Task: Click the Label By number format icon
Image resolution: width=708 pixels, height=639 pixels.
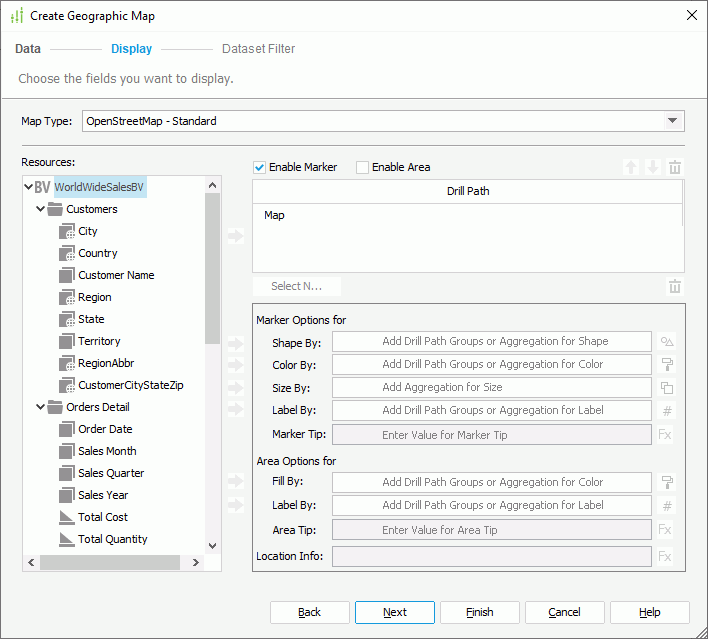Action: [x=667, y=411]
